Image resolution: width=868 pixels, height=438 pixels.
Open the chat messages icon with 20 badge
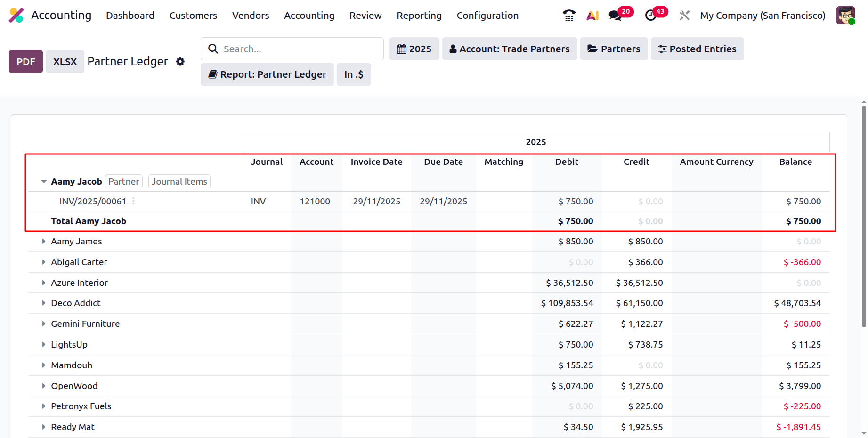point(615,16)
